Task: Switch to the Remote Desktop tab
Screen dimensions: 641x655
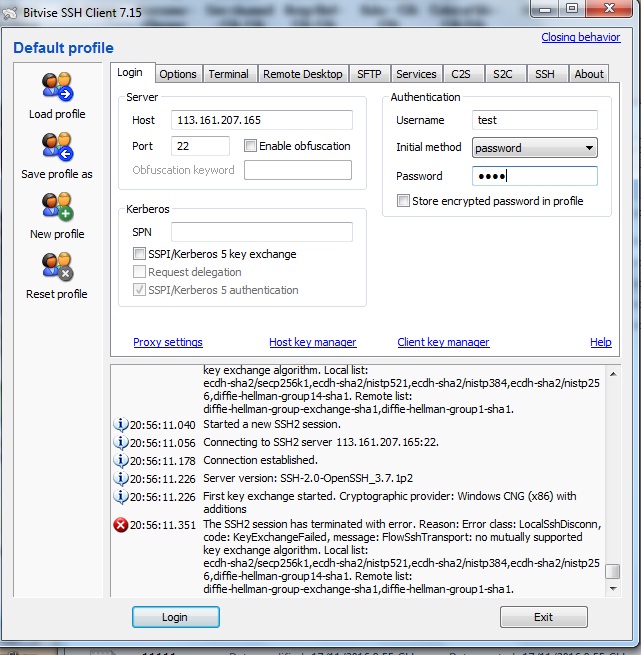Action: pos(303,74)
